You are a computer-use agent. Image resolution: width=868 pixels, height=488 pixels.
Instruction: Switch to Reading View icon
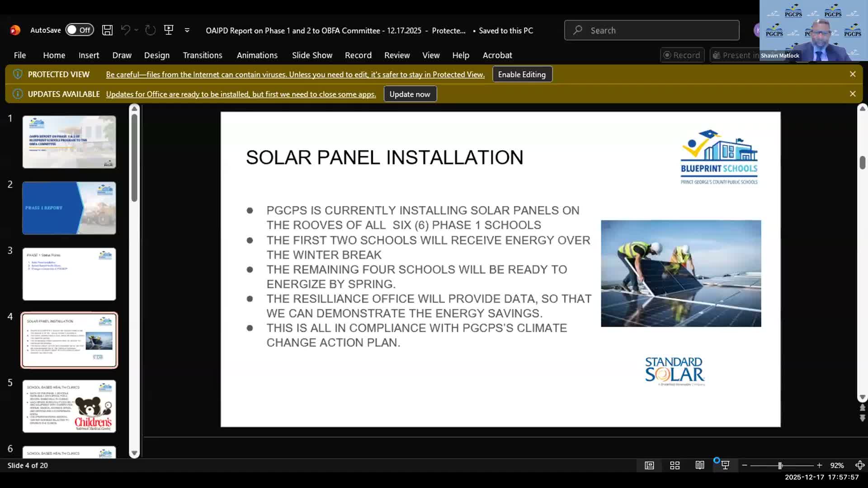pos(700,465)
